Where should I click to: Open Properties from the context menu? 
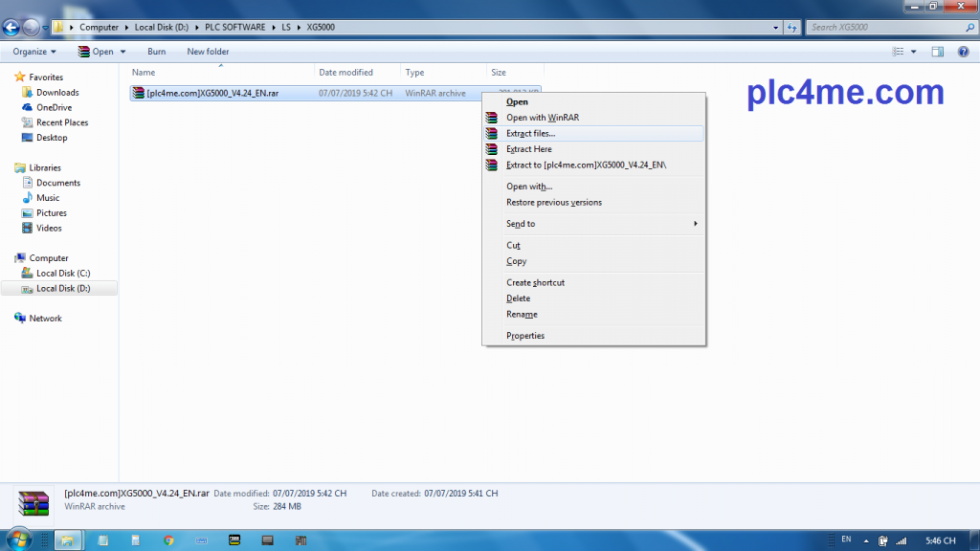tap(524, 336)
